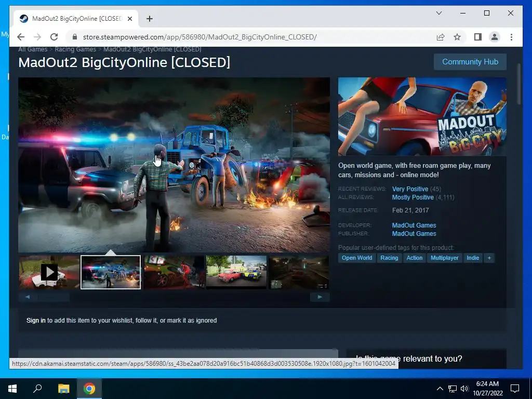Select the Indie tag

473,258
